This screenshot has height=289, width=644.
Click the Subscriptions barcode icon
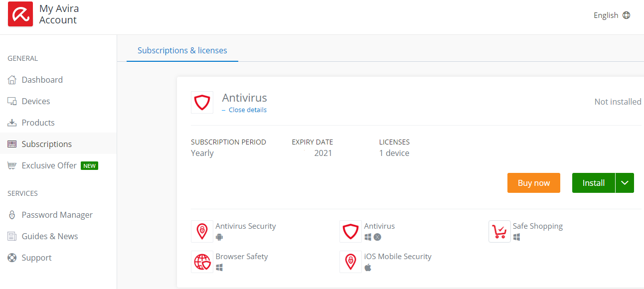coord(12,144)
